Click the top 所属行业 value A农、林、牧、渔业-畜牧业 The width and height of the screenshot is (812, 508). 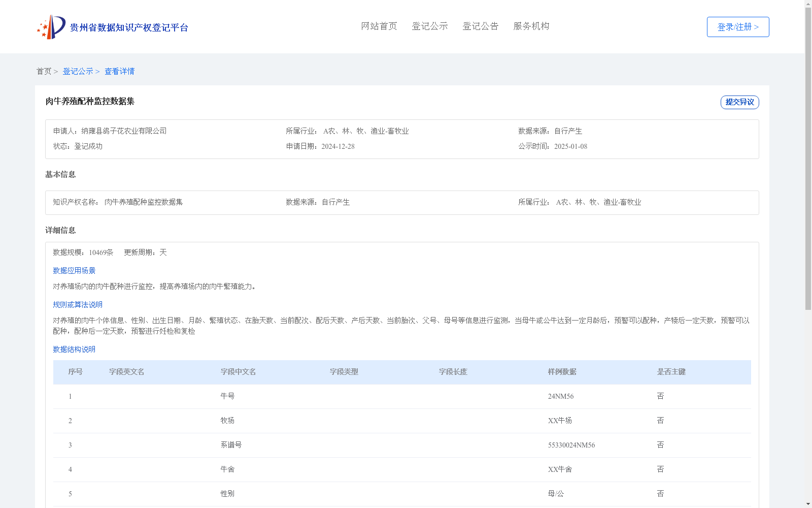[366, 131]
